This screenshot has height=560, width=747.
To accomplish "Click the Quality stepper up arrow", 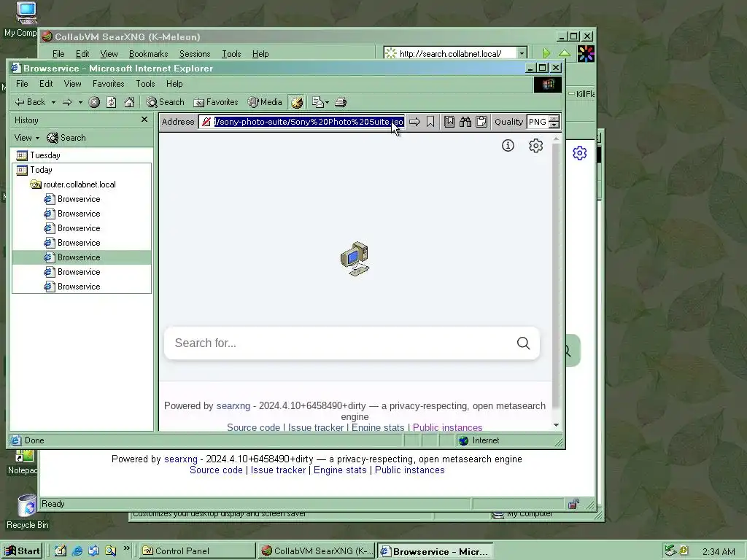I will (x=554, y=119).
